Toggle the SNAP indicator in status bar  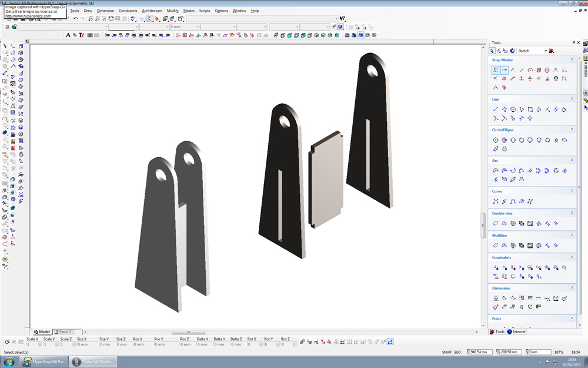(447, 352)
